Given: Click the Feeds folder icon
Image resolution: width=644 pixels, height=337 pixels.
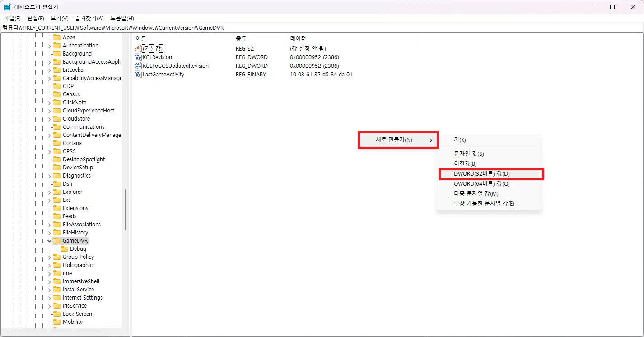Looking at the screenshot, I should [57, 216].
